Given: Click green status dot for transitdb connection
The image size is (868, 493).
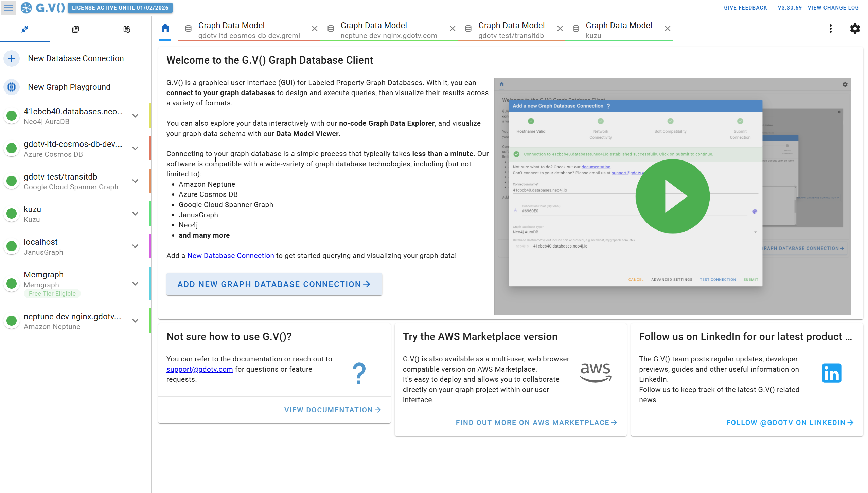Looking at the screenshot, I should pyautogui.click(x=12, y=181).
